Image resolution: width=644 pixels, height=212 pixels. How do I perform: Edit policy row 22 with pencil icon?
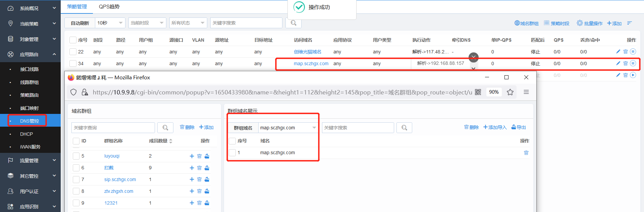tap(618, 52)
